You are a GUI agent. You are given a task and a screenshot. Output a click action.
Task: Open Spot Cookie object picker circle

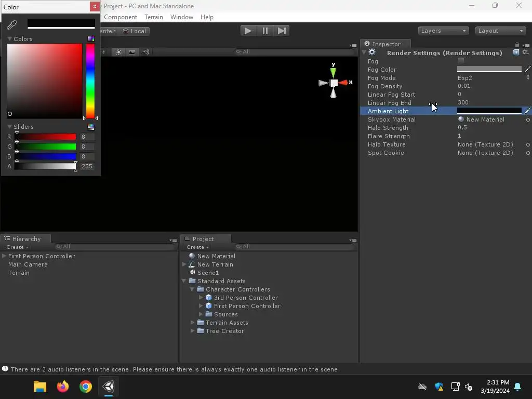click(x=528, y=153)
